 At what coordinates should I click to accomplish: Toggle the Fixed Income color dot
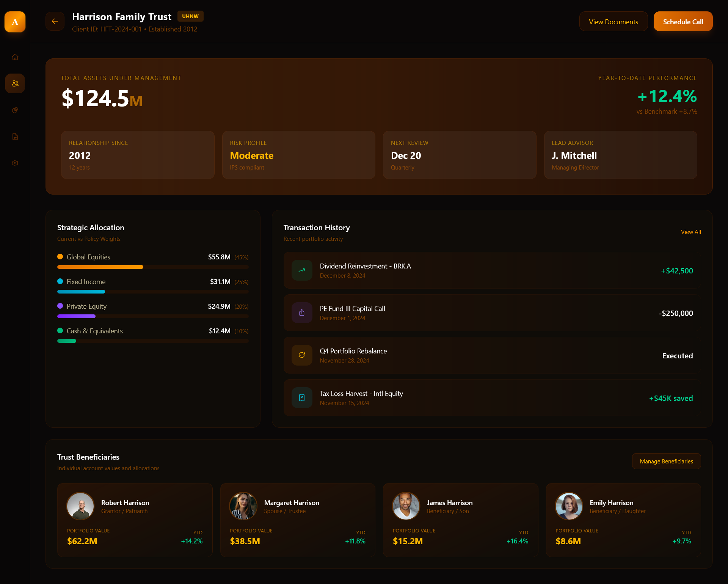(60, 281)
